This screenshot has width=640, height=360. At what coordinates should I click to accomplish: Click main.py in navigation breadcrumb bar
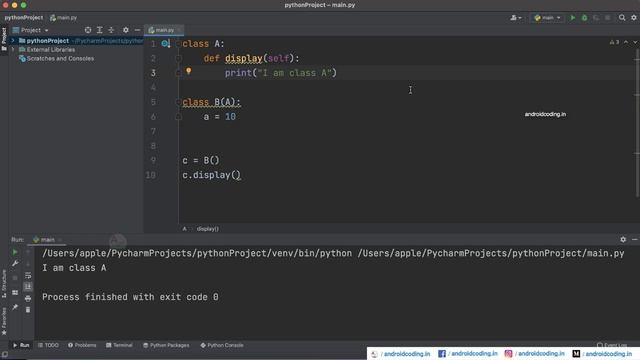click(64, 18)
